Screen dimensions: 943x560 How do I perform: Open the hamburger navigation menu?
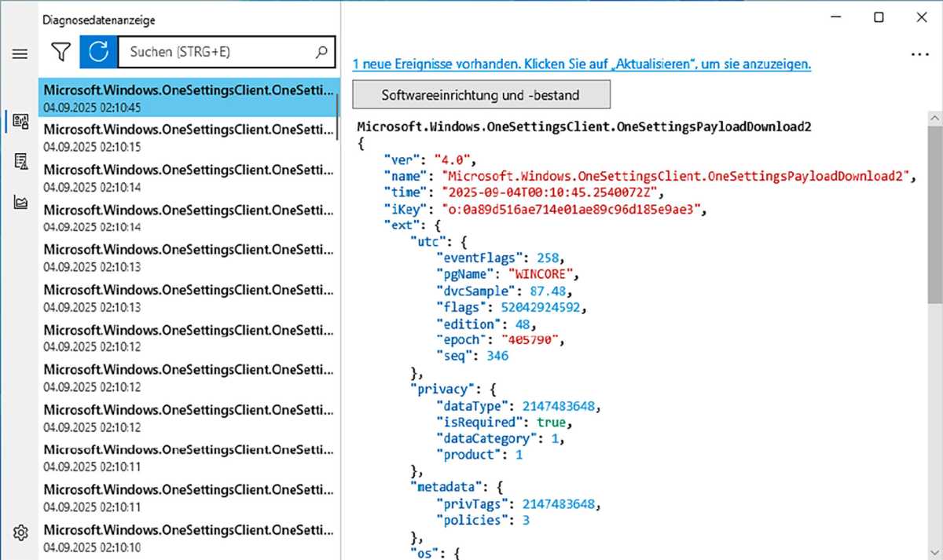[20, 53]
